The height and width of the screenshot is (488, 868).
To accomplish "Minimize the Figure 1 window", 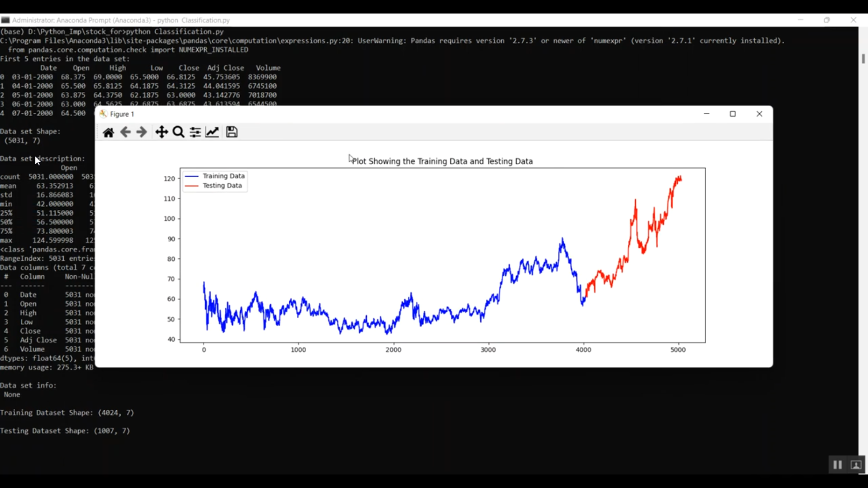I will pos(707,114).
